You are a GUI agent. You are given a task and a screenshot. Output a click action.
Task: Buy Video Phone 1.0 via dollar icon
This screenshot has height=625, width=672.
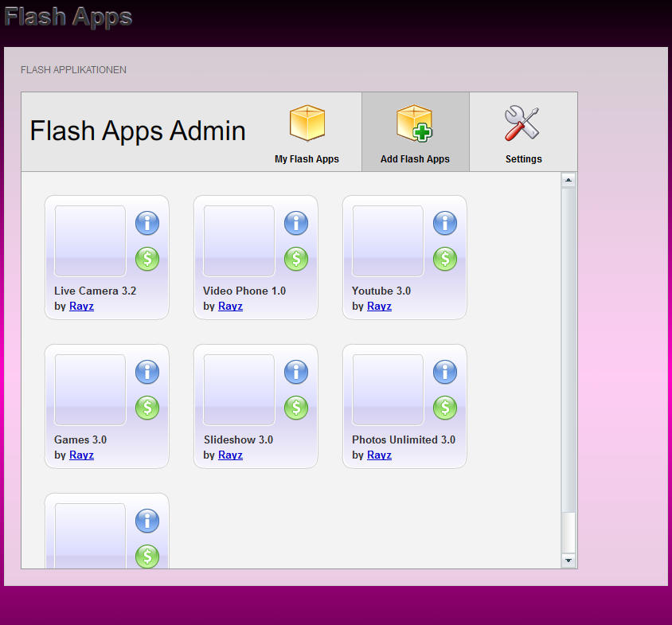pyautogui.click(x=296, y=259)
